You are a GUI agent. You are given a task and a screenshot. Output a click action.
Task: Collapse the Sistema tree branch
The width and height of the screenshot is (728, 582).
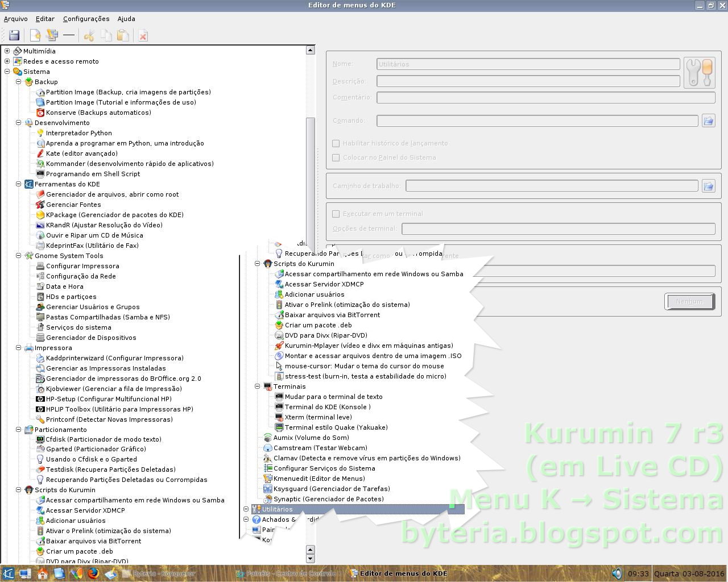coord(7,72)
